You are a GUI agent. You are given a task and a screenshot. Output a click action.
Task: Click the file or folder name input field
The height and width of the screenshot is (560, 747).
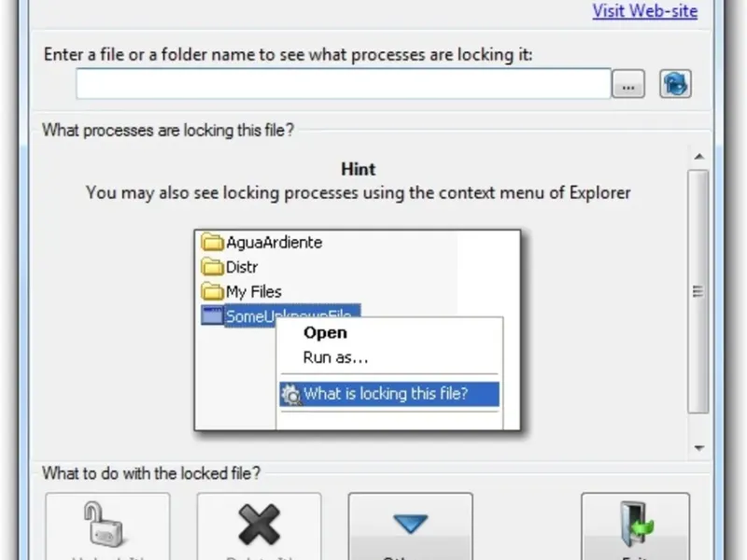point(343,84)
